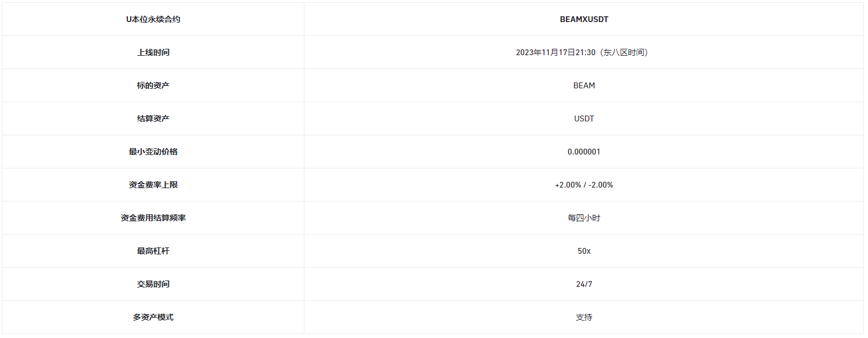Select the 0.000001 tick size value
This screenshot has height=338, width=868.
pyautogui.click(x=584, y=152)
